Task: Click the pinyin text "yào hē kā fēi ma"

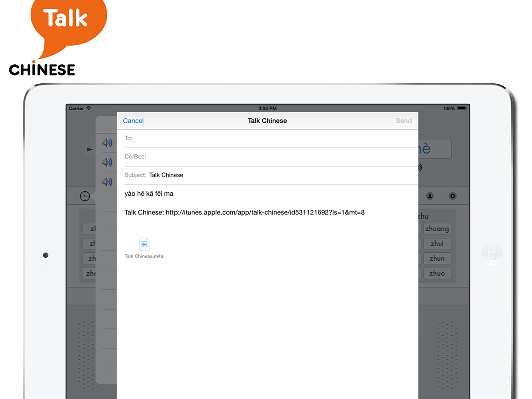Action: [x=149, y=194]
